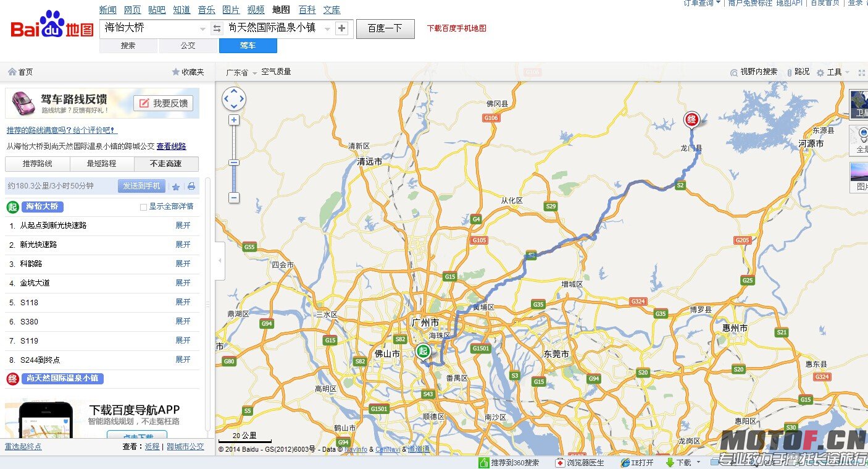Check 显示全部详情 checkbox
The height and width of the screenshot is (469, 868).
143,207
